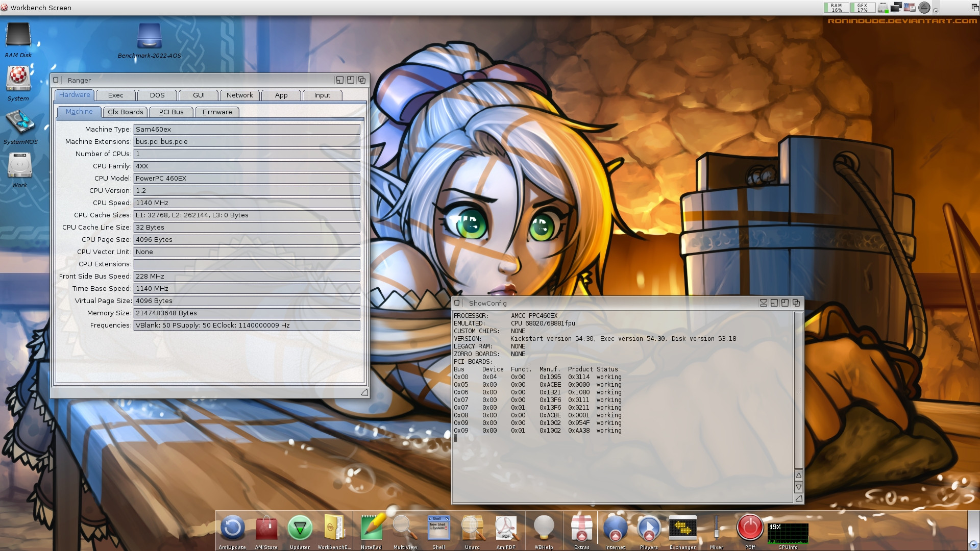Screen dimensions: 980x551
Task: Launch AMIStore from the dock
Action: [266, 528]
